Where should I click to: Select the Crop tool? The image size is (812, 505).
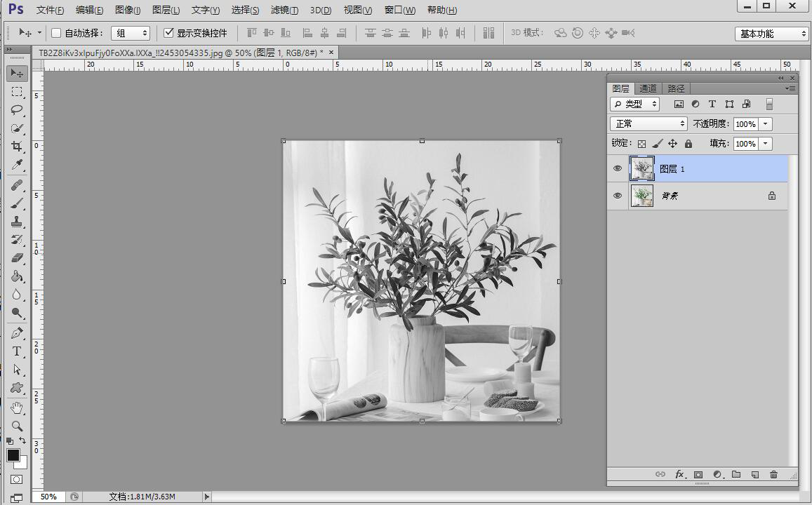click(17, 147)
